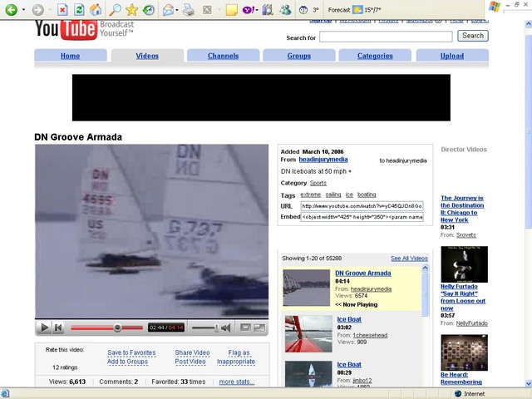The image size is (532, 399).
Task: Go back with the green Back arrow
Action: 11,9
